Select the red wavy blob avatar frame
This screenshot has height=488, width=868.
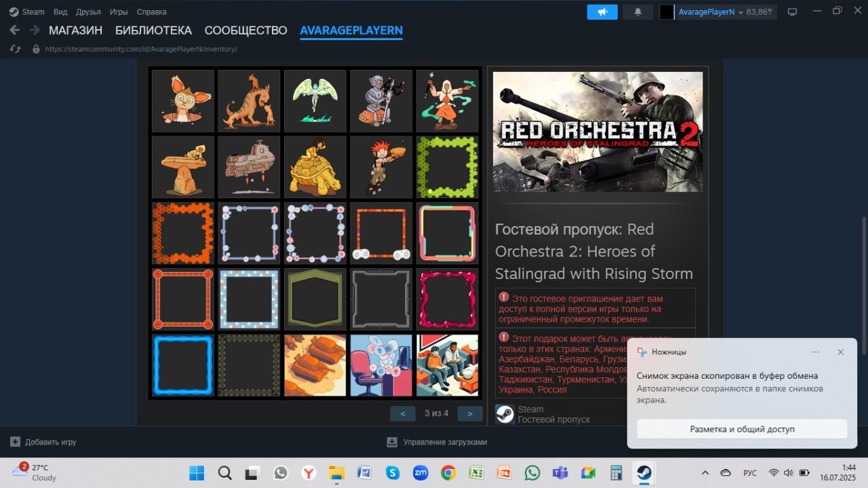click(x=448, y=299)
